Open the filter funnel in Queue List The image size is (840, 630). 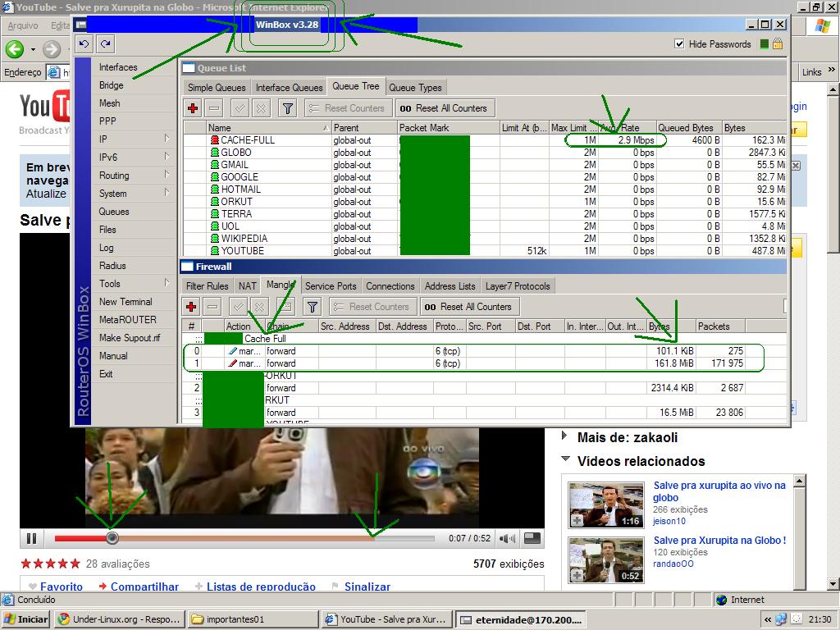288,108
